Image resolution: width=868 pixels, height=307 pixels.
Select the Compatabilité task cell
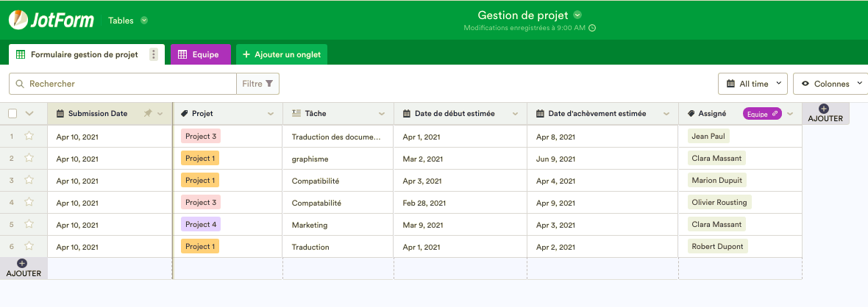338,203
